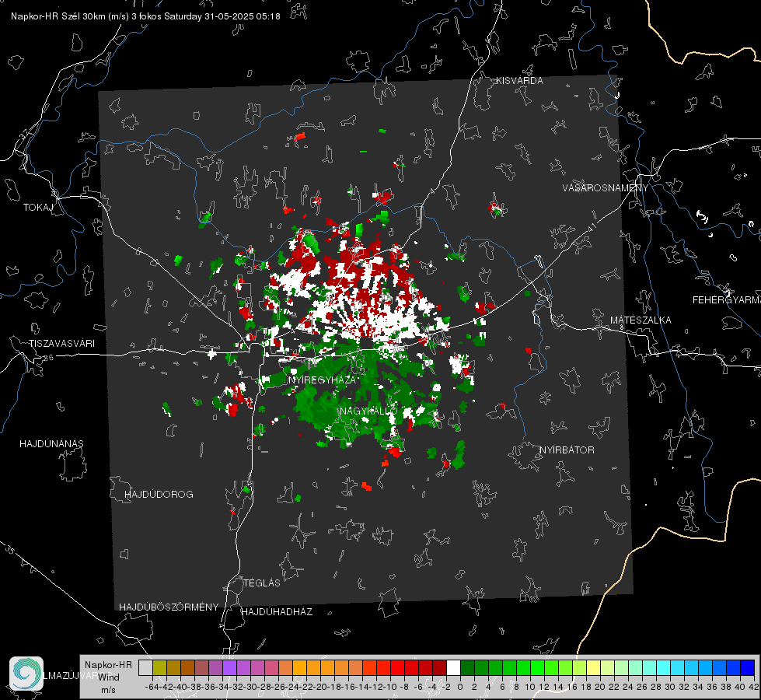Click the HAJDUHADHAZ city label

coord(278,612)
